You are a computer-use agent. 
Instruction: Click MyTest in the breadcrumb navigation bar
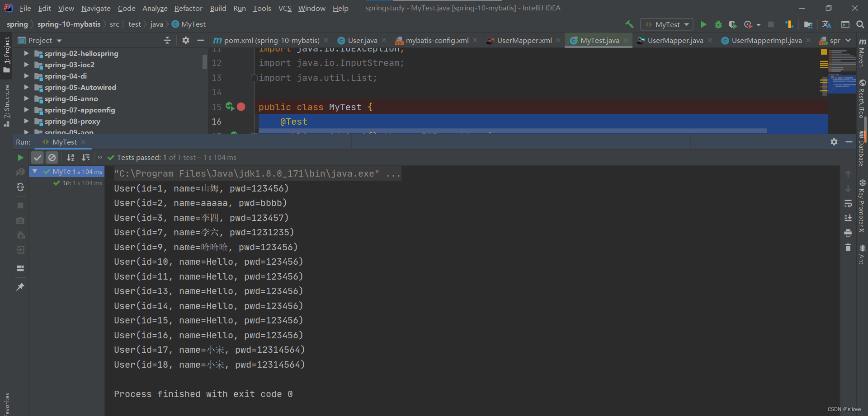coord(193,24)
